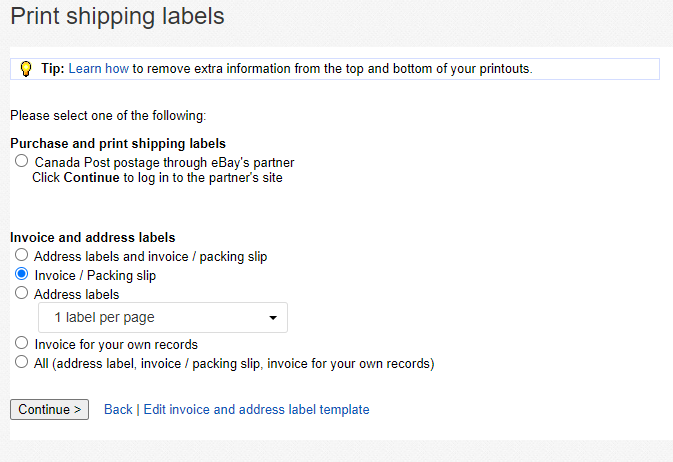Click the "Purchase and print shipping labels" heading
The height and width of the screenshot is (462, 673).
(118, 143)
